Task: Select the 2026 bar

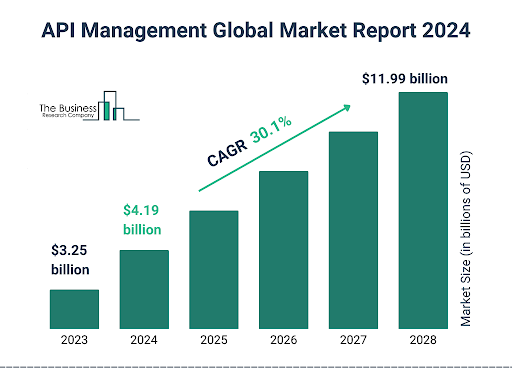Action: (284, 250)
